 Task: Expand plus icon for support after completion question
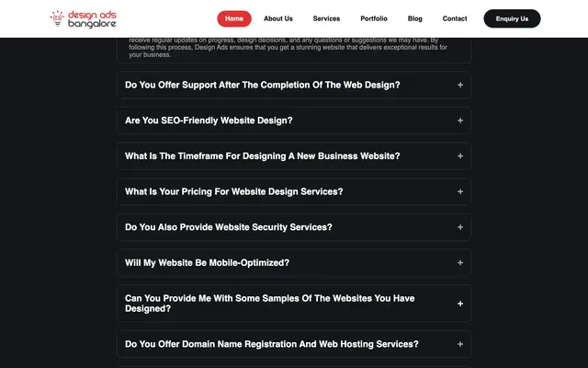[x=460, y=85]
